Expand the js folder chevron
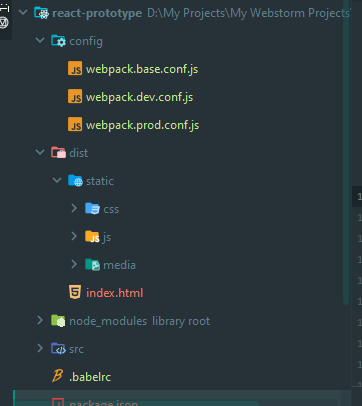This screenshot has height=406, width=362. [x=74, y=236]
